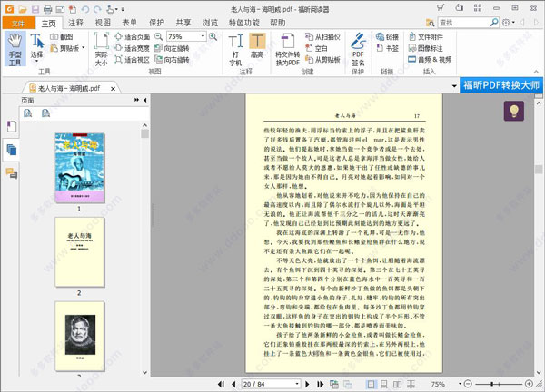Go to the last page
The image size is (545, 392).
320,384
